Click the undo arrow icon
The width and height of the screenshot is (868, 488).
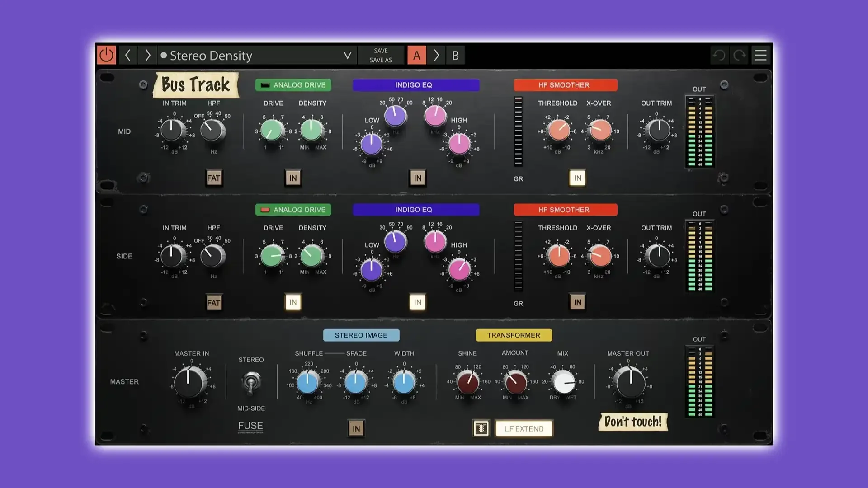coord(718,55)
